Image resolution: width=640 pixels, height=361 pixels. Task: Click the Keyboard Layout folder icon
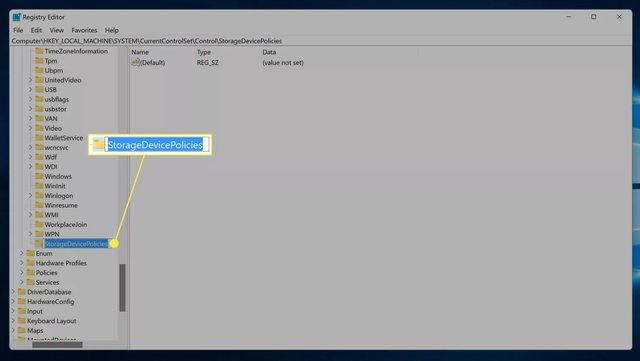(x=22, y=321)
